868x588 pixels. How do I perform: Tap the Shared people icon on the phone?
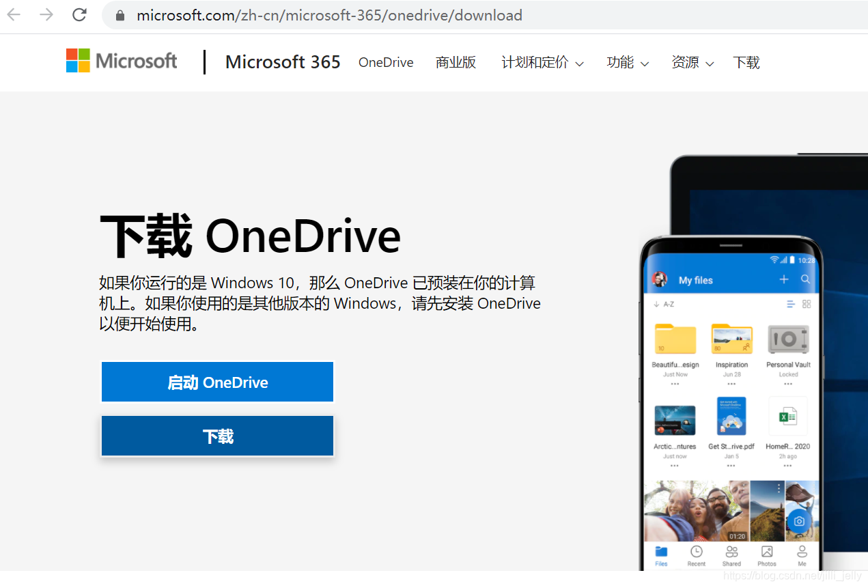(x=731, y=551)
